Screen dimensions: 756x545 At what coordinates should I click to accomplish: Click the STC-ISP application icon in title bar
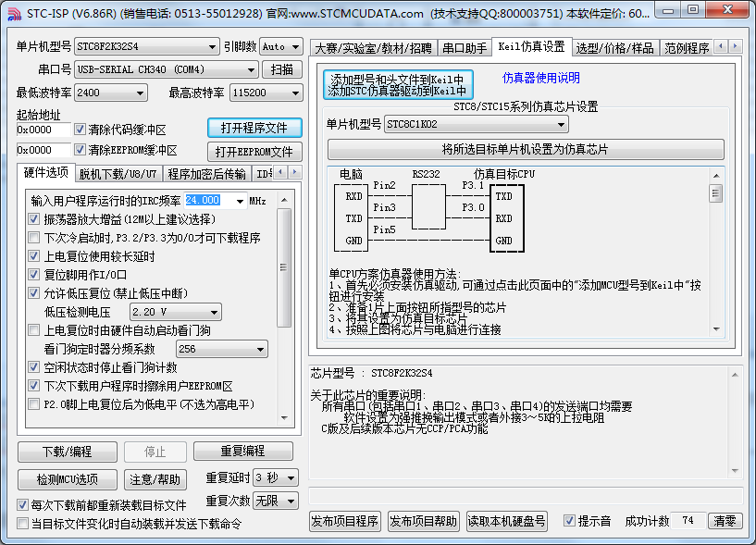pyautogui.click(x=15, y=14)
